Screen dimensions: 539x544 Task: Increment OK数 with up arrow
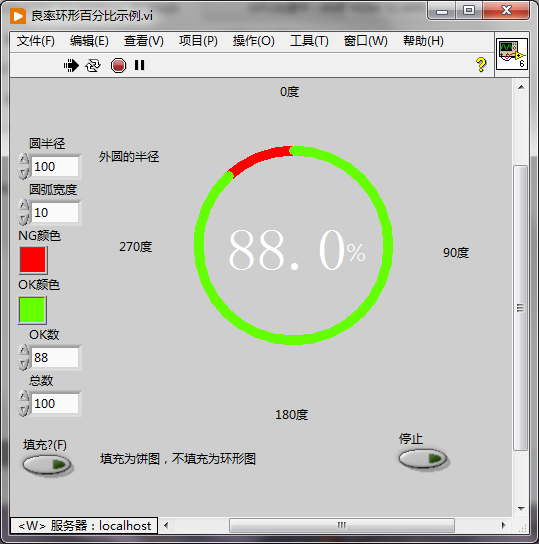tap(24, 350)
